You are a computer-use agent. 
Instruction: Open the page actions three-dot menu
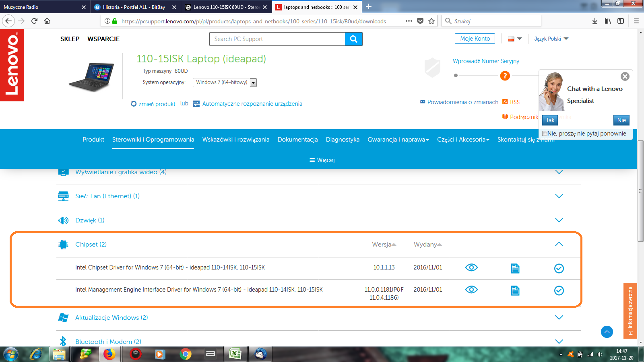[409, 21]
